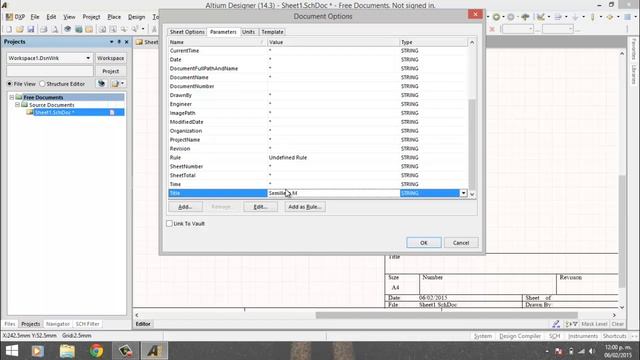The height and width of the screenshot is (360, 640).
Task: Open the Projects panel options dropdown arrow
Action: (111, 42)
